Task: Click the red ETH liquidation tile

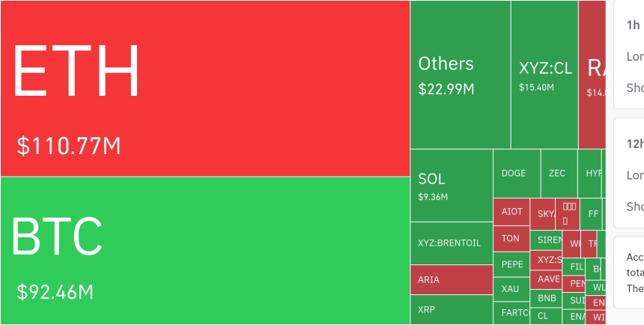Action: (204, 88)
